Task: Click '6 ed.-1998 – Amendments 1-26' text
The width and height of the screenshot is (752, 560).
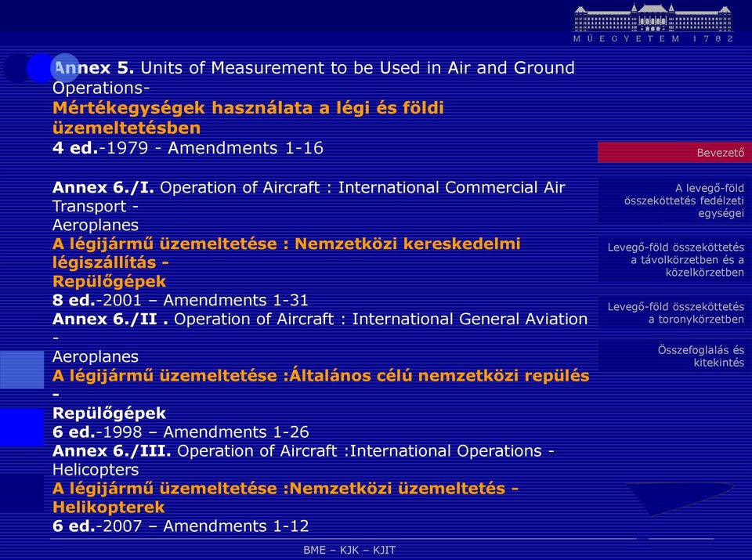Action: click(x=181, y=432)
